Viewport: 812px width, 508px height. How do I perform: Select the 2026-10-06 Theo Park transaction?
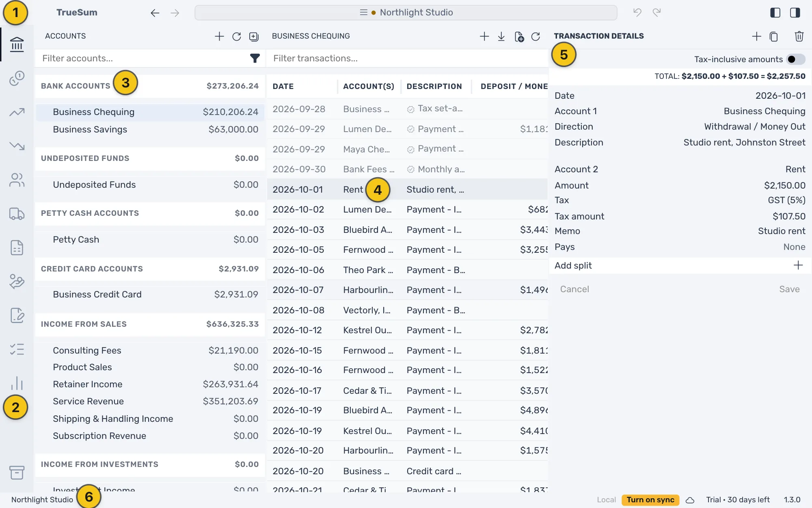point(407,270)
